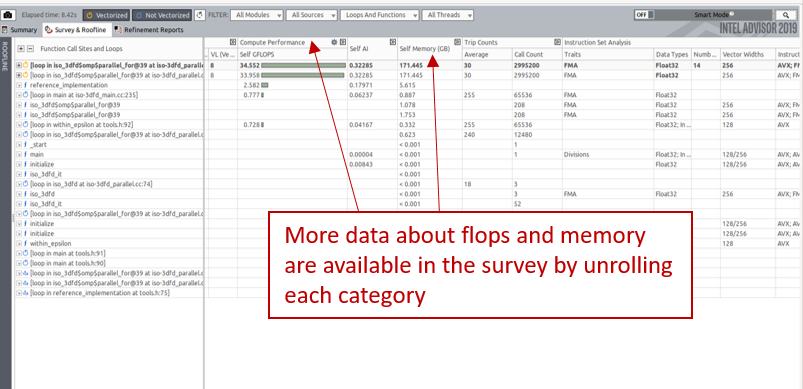
Task: Click loop icon of main at tools.h:91 row
Action: click(x=26, y=253)
